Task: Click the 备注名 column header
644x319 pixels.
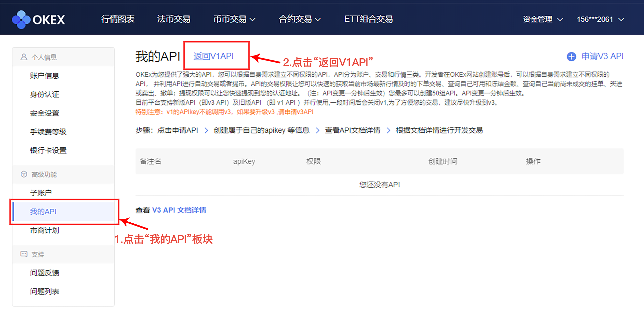Action: tap(150, 161)
